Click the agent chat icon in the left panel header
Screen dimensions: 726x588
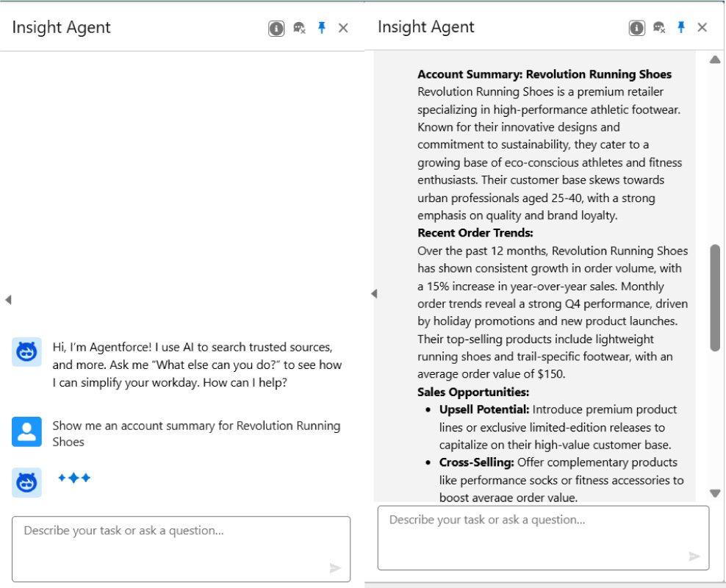point(299,29)
